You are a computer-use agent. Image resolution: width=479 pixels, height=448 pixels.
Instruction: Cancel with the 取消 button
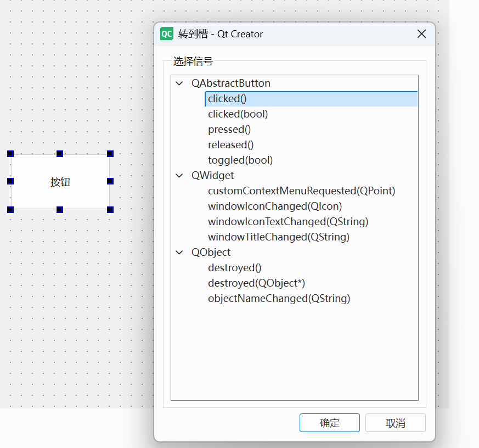pyautogui.click(x=395, y=423)
